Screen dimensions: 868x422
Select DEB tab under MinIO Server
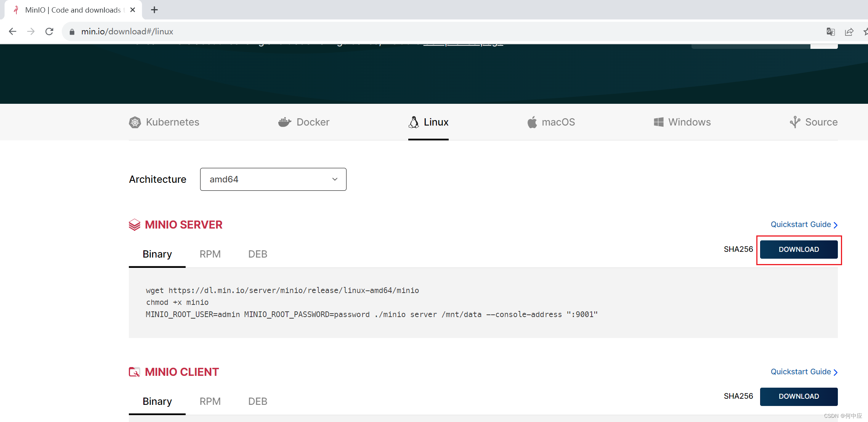(258, 254)
